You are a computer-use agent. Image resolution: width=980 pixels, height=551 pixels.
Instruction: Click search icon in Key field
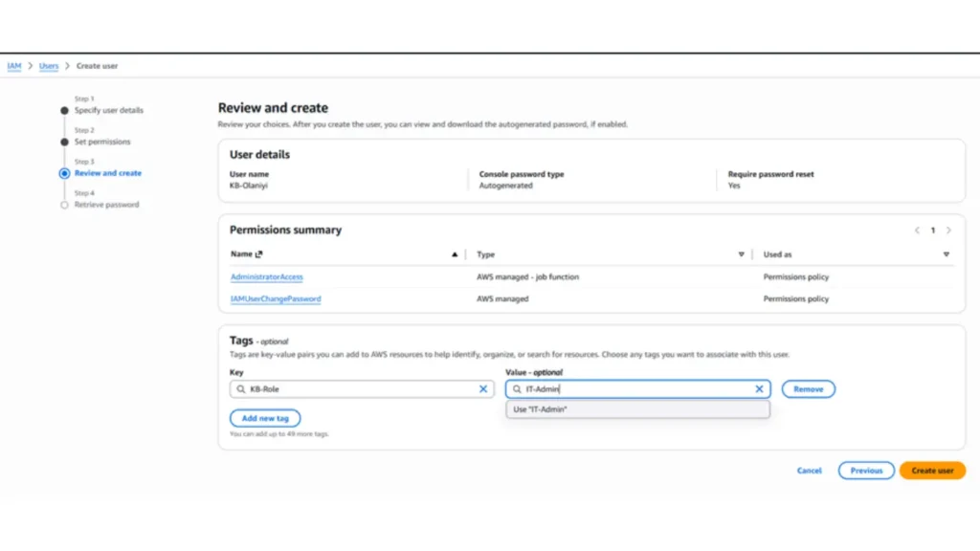240,389
